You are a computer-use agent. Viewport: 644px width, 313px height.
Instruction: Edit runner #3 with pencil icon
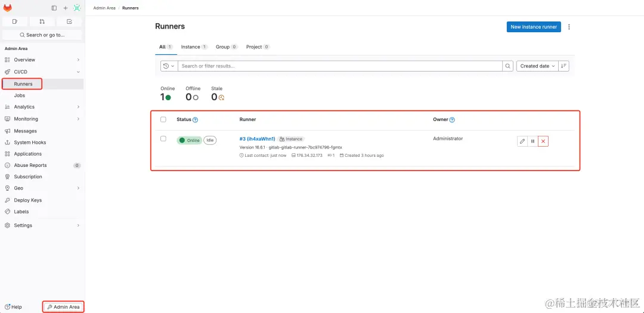[x=522, y=141]
